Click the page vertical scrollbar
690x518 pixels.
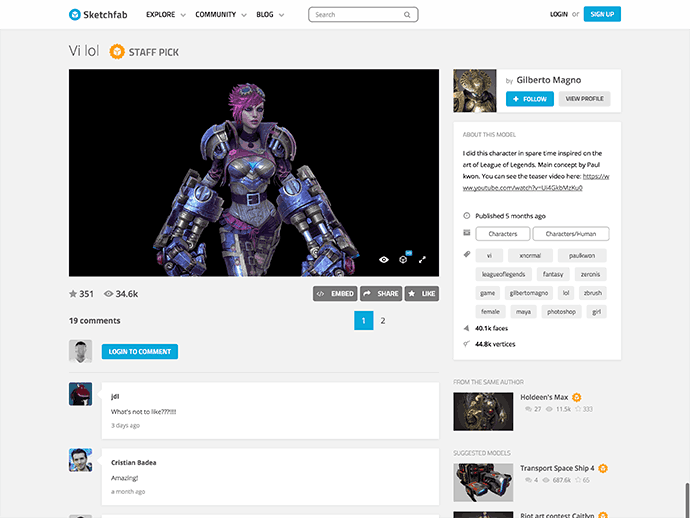tap(687, 500)
